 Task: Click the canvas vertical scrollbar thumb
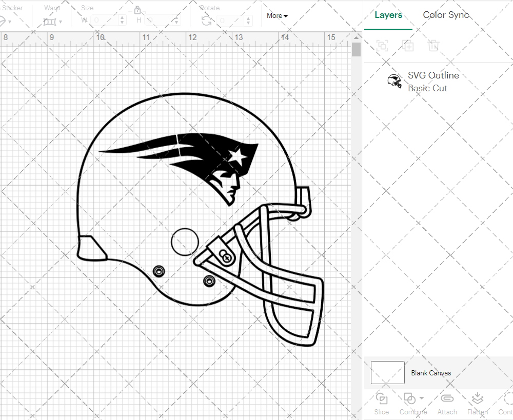click(x=356, y=50)
